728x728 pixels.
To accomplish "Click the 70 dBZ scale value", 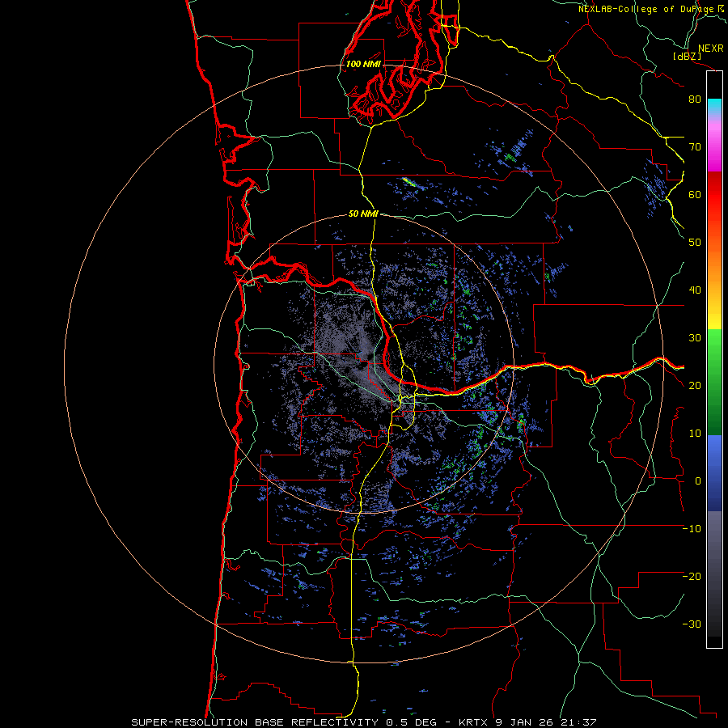I will 695,147.
